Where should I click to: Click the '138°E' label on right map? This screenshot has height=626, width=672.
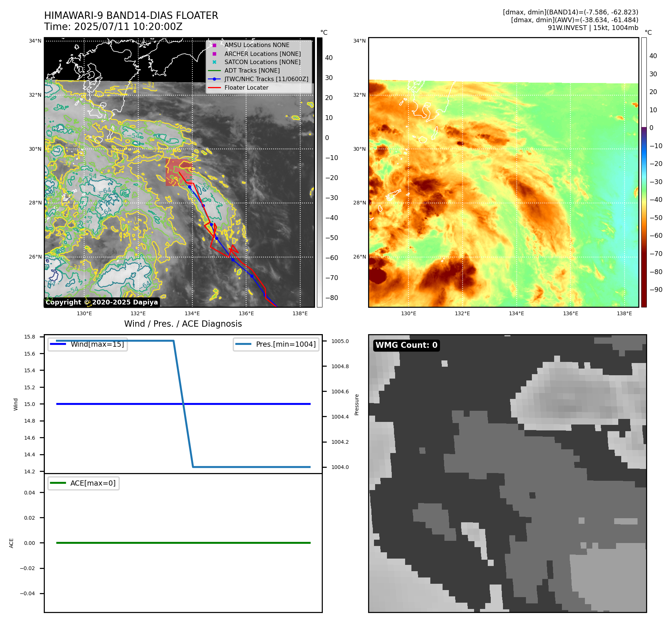point(625,314)
